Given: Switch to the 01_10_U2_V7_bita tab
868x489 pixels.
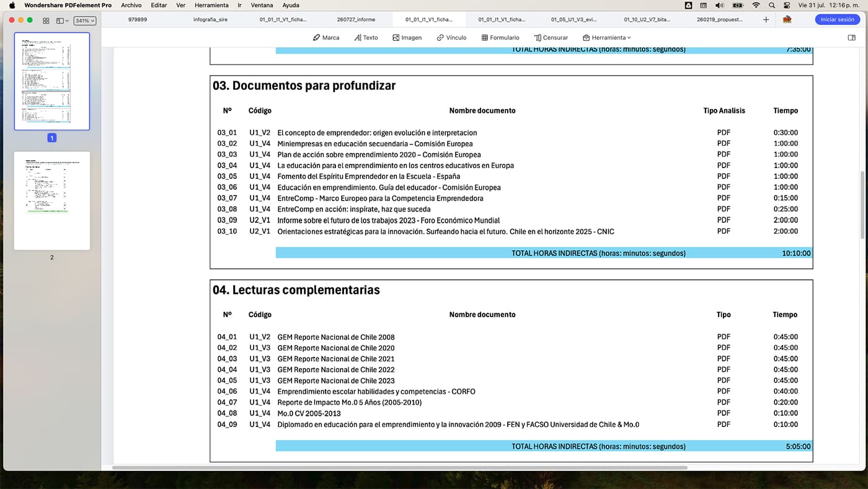Looking at the screenshot, I should coord(648,20).
